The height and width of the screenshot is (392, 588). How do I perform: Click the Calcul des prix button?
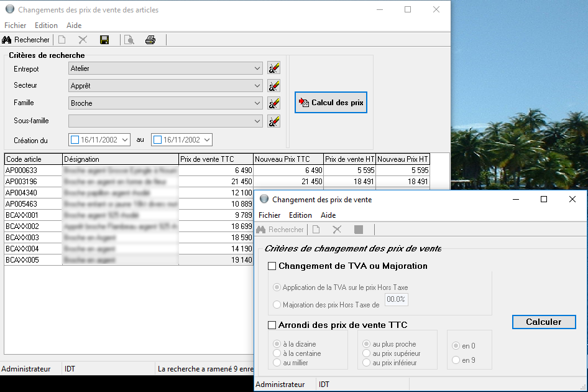(x=331, y=103)
